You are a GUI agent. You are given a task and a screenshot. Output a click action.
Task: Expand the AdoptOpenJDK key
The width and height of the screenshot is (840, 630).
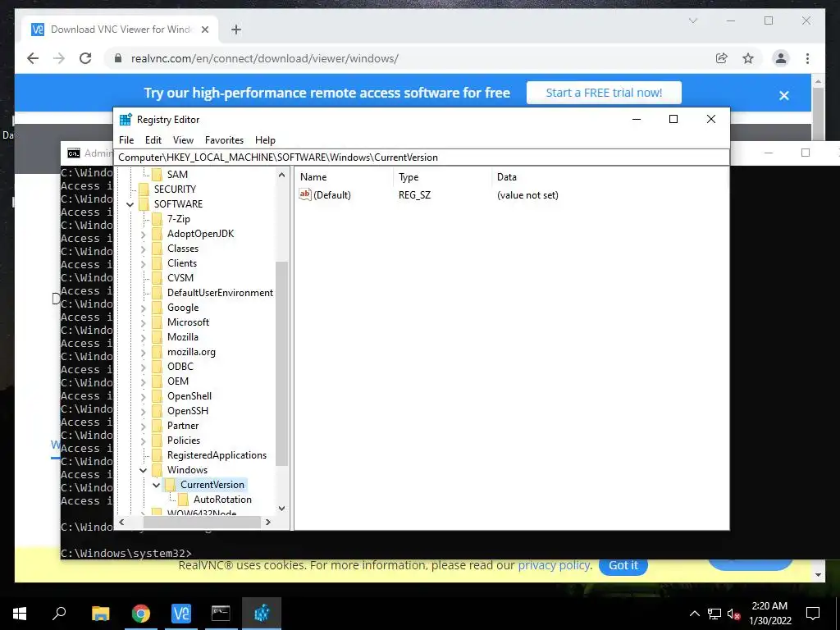143,234
